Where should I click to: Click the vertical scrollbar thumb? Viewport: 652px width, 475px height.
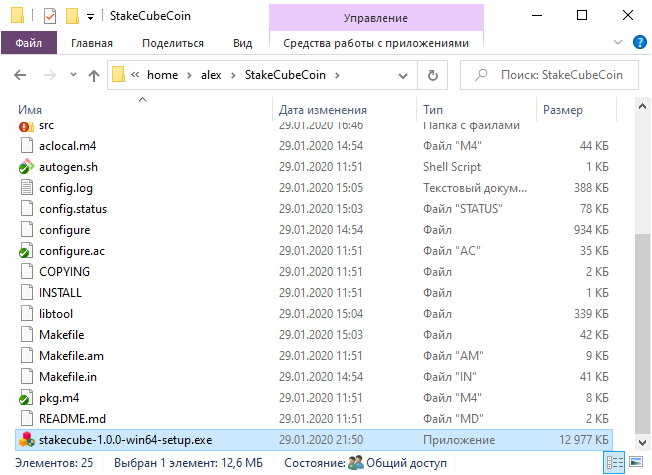pos(642,333)
